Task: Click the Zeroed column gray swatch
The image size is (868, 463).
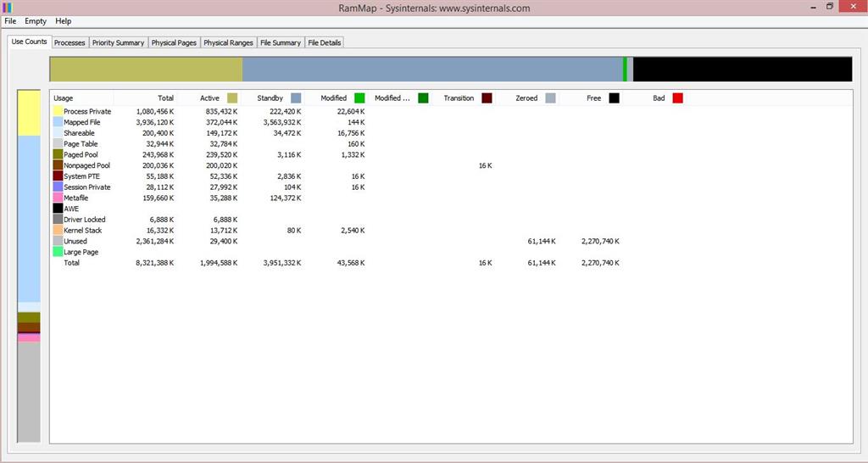Action: tap(550, 98)
